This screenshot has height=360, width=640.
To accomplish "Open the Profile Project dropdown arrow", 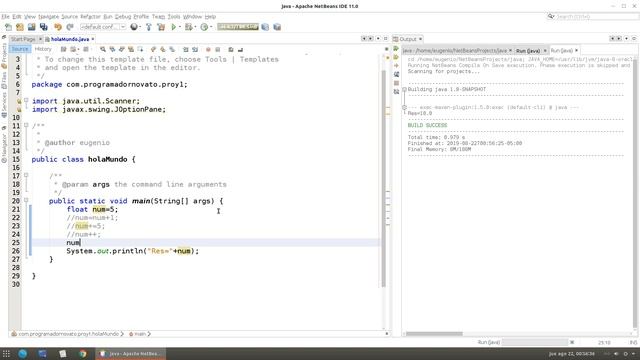I will point(211,27).
